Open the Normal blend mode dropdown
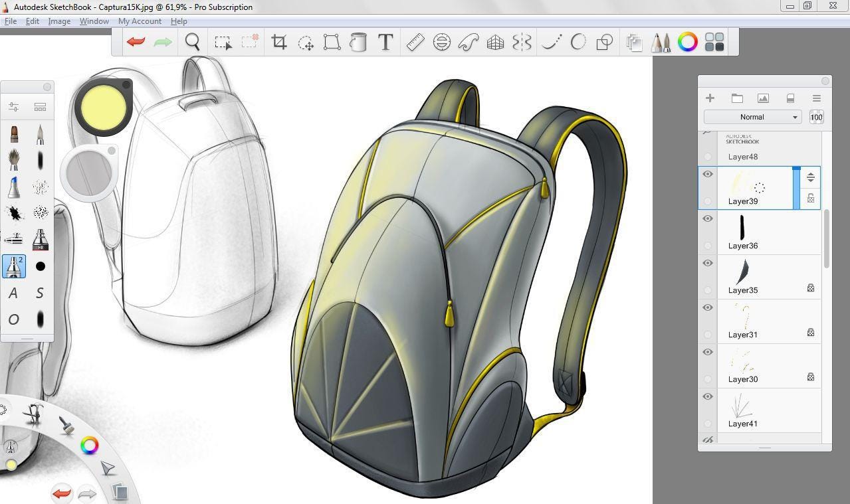This screenshot has height=504, width=850. coord(752,117)
